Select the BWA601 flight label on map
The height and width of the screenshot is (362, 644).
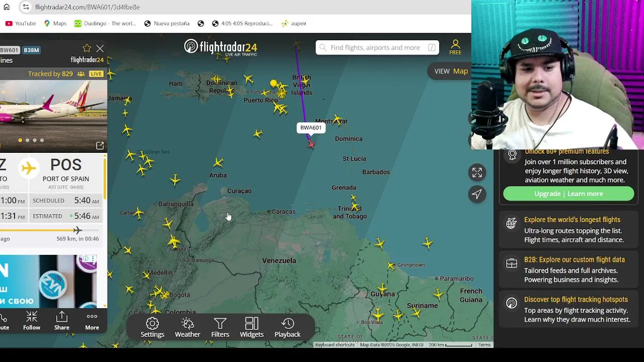click(311, 128)
